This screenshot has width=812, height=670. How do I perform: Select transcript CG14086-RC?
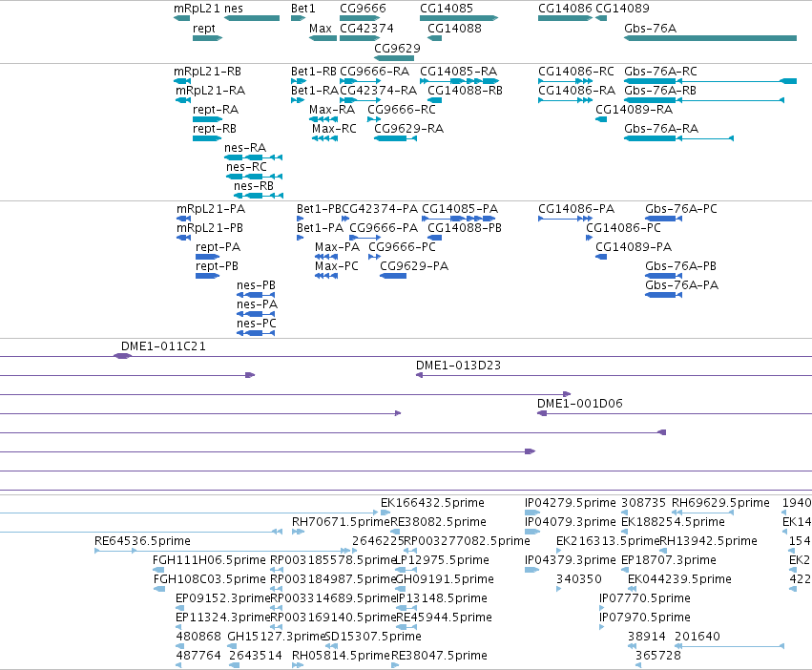(x=576, y=72)
